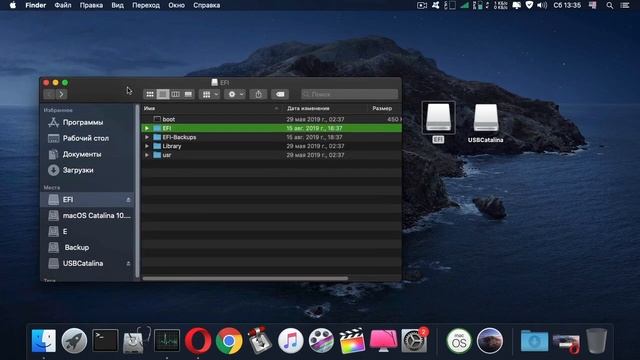Launch Opera from the Dock
Image resolution: width=640 pixels, height=360 pixels.
click(x=198, y=340)
